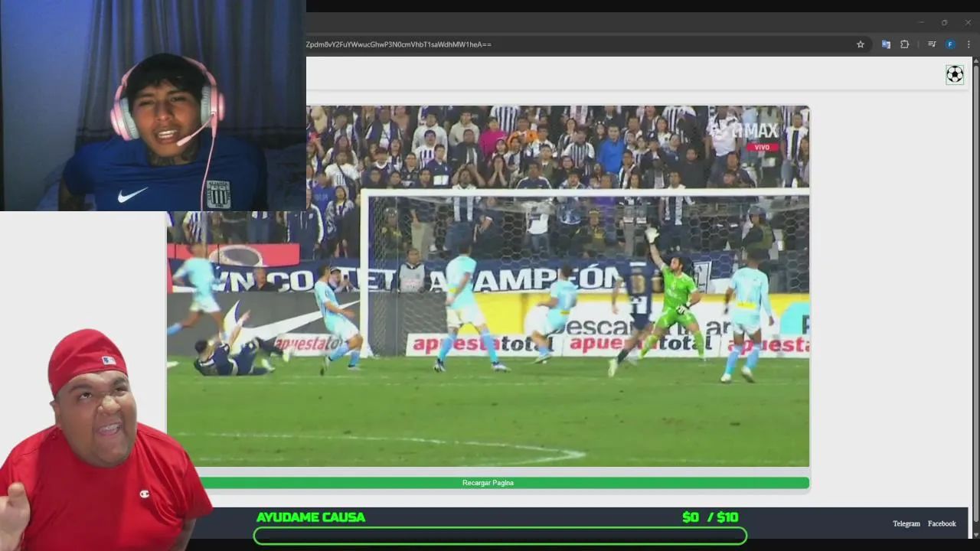This screenshot has height=551, width=980.
Task: Open the Telegram footer link
Action: [x=906, y=523]
